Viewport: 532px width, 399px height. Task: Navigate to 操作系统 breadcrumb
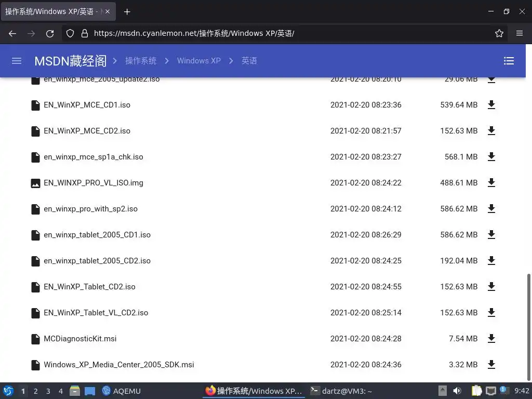140,61
